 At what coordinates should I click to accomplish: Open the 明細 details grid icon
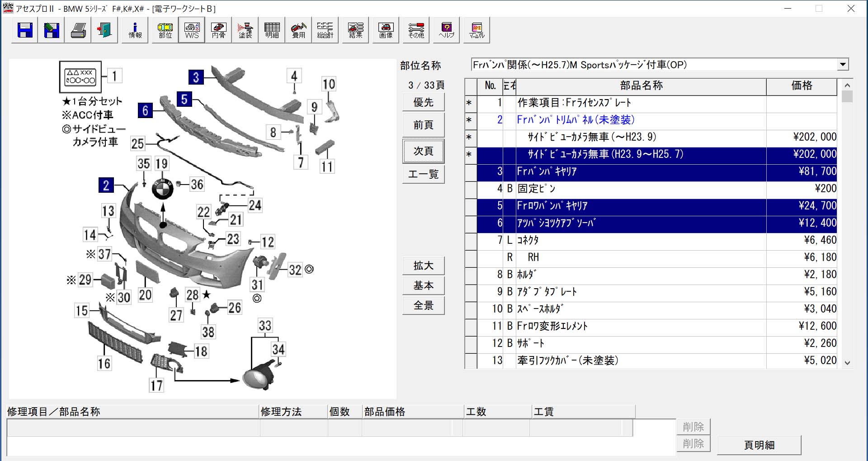272,30
